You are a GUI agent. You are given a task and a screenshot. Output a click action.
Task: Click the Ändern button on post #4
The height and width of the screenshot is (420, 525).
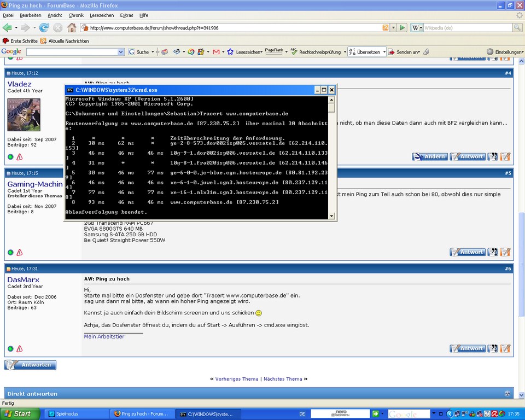pyautogui.click(x=430, y=156)
